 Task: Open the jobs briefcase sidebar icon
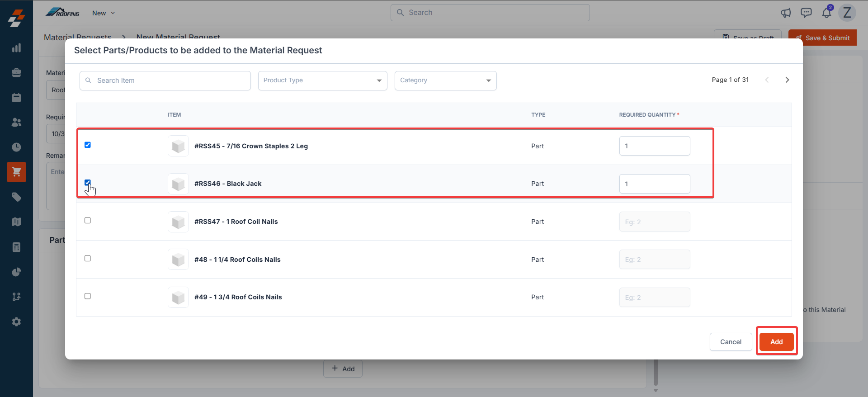[x=16, y=73]
